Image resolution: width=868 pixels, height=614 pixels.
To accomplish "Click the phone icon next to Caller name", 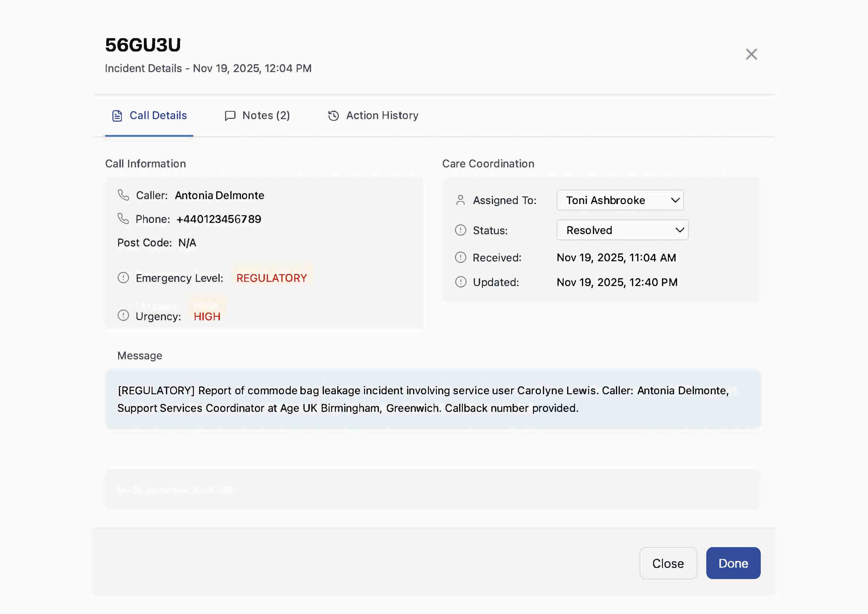I will click(124, 195).
